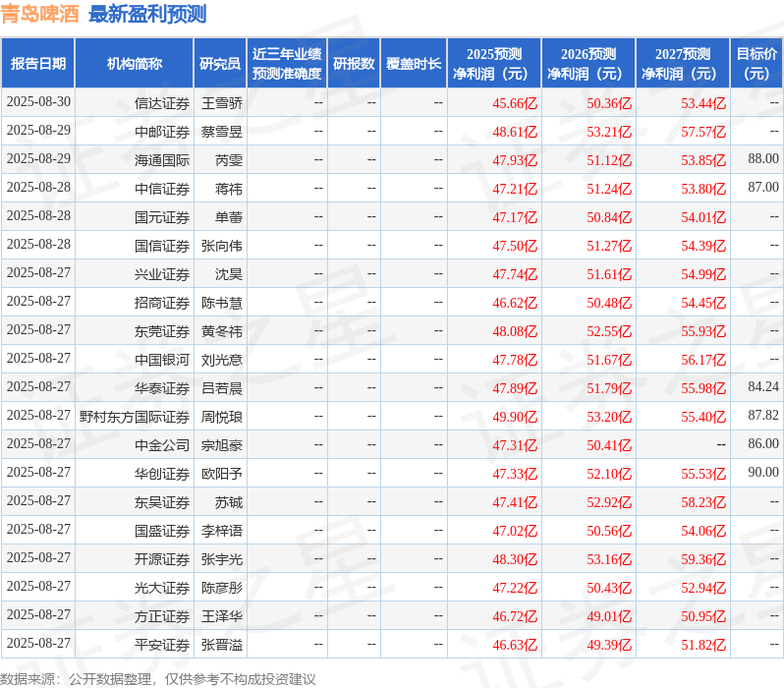Select analyst 张向伟
Screen dimensions: 784x688
point(222,246)
